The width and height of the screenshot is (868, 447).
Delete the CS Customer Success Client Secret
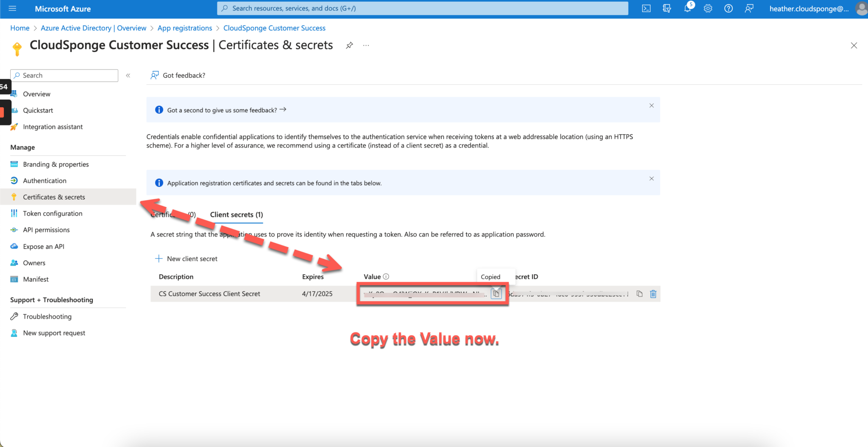click(653, 294)
